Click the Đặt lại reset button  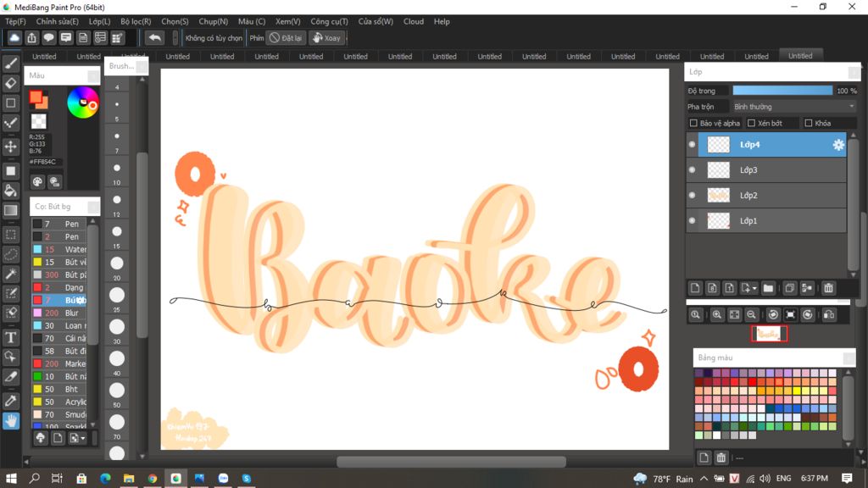(286, 37)
